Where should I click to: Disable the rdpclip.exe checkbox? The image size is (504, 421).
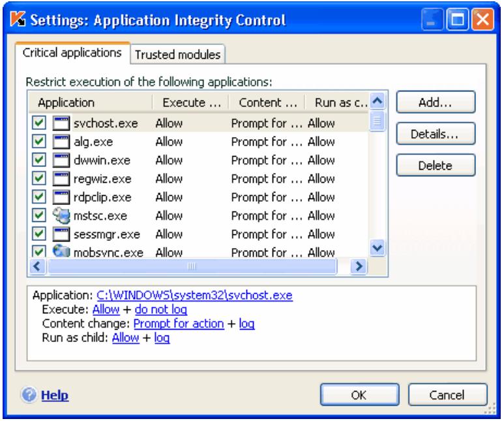39,197
